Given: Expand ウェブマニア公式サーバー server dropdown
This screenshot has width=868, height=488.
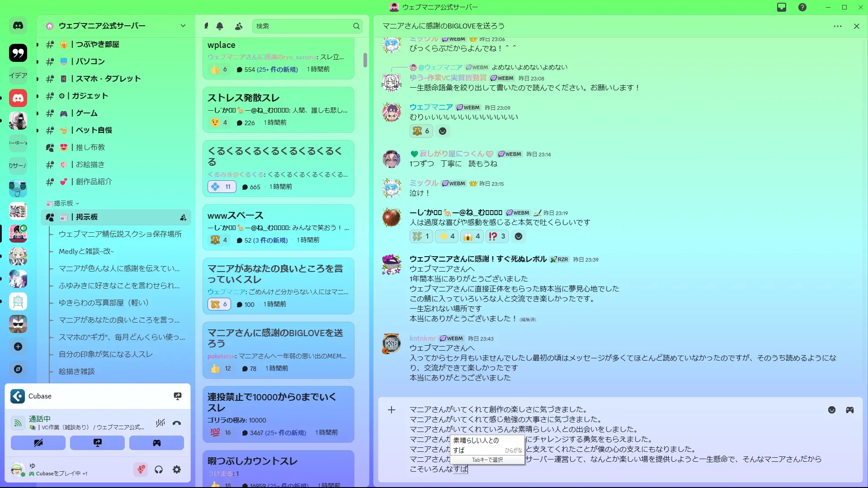Looking at the screenshot, I should point(183,26).
